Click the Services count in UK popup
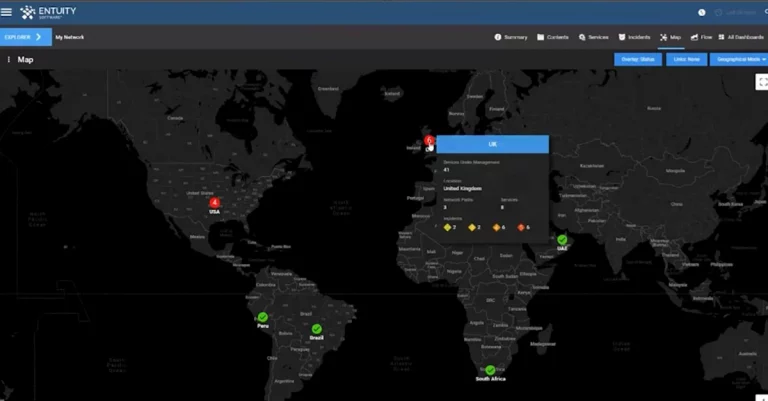 [502, 208]
